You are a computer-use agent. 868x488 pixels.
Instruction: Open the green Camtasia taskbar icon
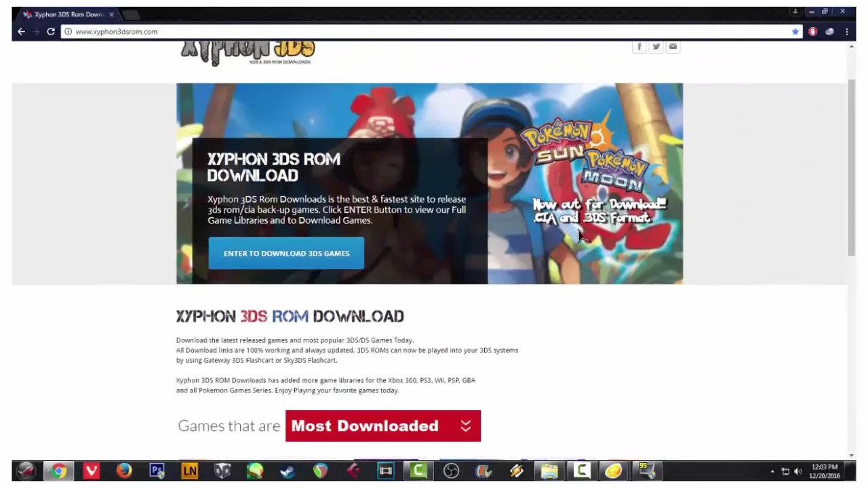coord(418,471)
